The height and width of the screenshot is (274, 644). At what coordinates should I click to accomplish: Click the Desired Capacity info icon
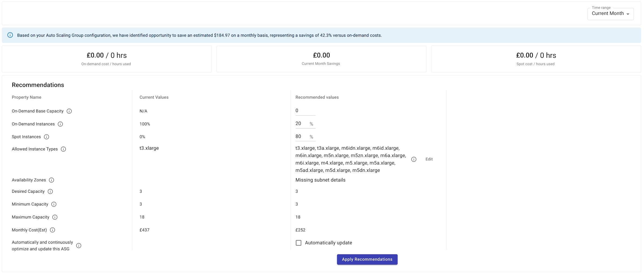click(x=50, y=191)
